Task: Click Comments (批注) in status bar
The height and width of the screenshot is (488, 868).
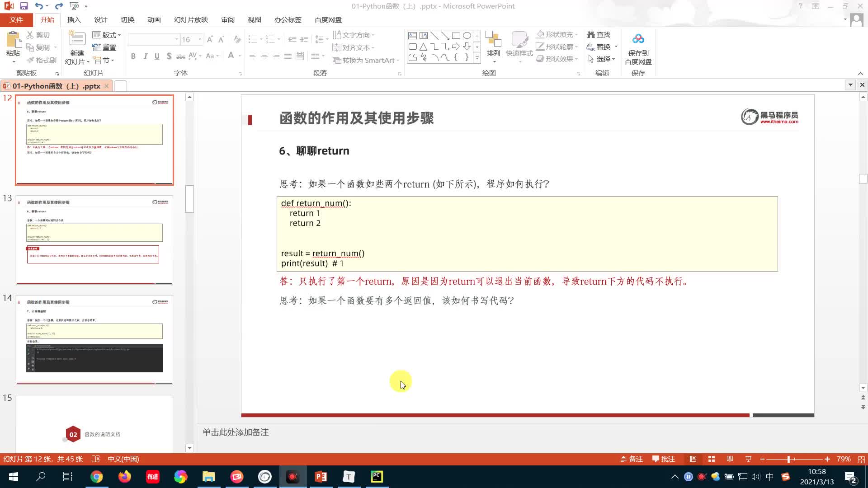Action: point(664,459)
